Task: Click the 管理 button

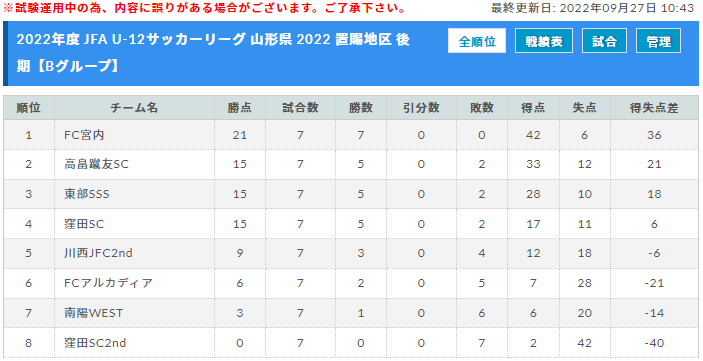Action: click(x=658, y=41)
